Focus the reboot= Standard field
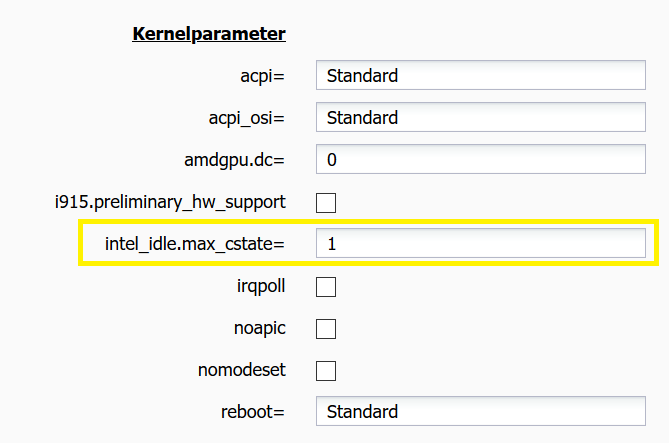 [480, 412]
